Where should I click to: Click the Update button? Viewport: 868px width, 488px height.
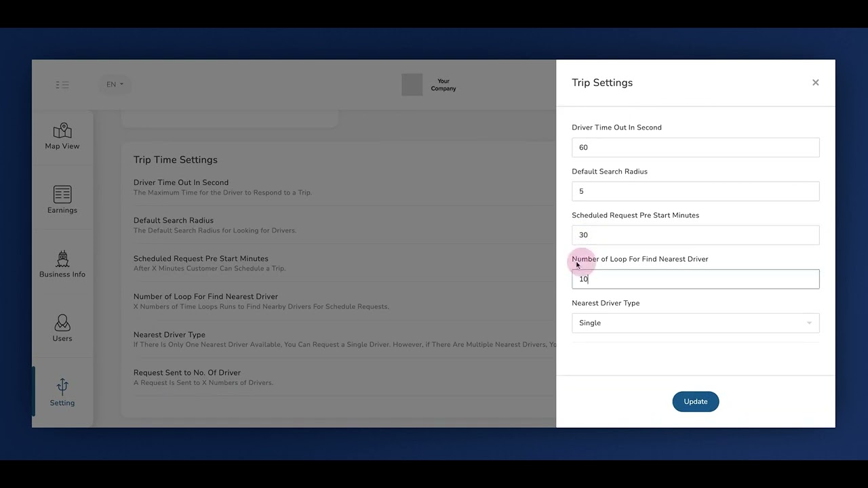[695, 401]
